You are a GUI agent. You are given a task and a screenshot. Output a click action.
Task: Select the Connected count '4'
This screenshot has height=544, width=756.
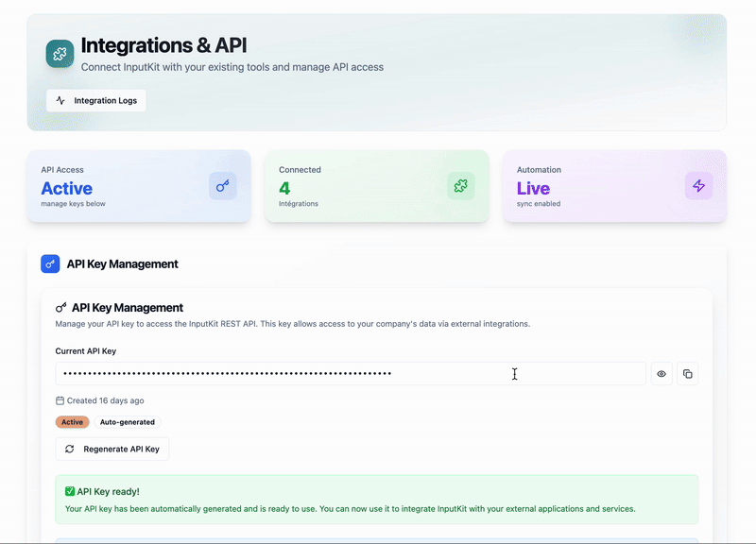tap(284, 188)
